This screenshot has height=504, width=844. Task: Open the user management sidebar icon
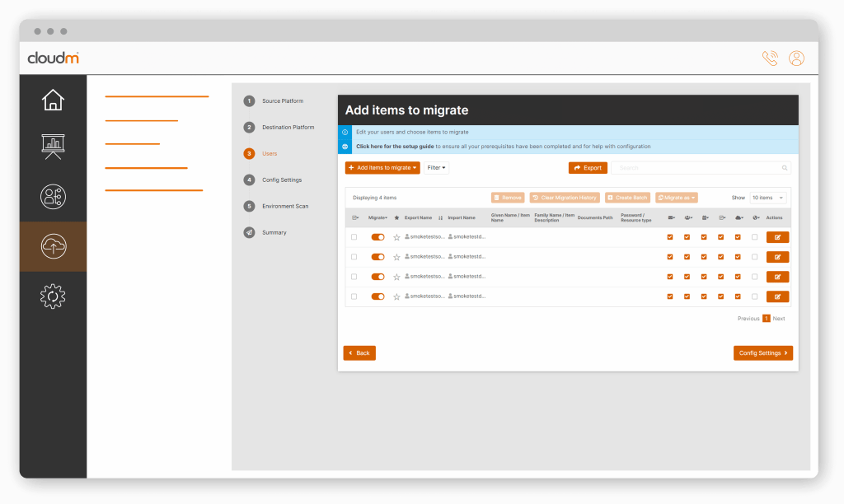[53, 197]
